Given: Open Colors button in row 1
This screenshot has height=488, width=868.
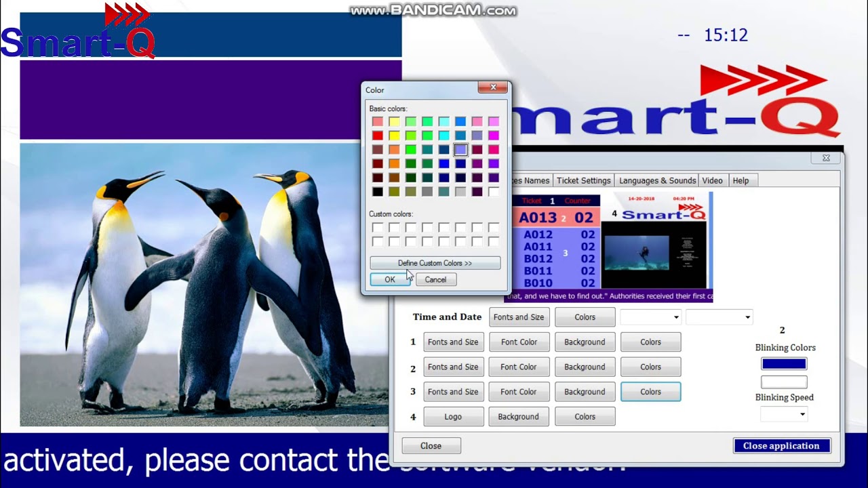Looking at the screenshot, I should [x=650, y=342].
